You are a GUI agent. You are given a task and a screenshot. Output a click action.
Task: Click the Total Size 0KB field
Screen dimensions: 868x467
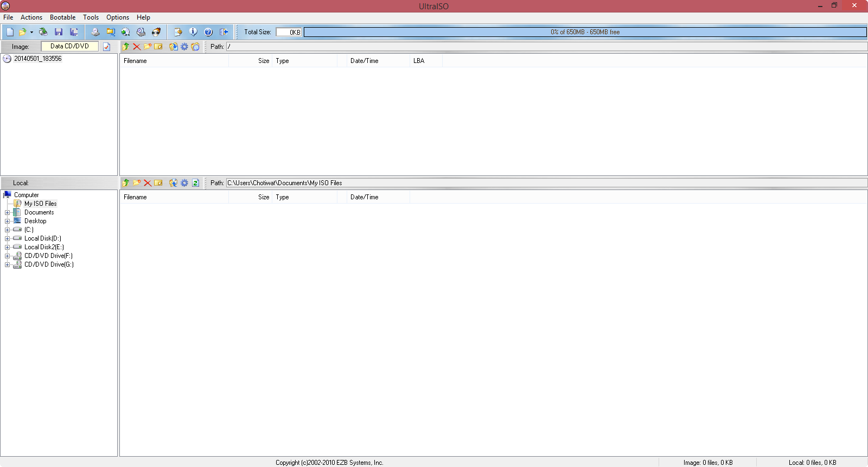(289, 32)
